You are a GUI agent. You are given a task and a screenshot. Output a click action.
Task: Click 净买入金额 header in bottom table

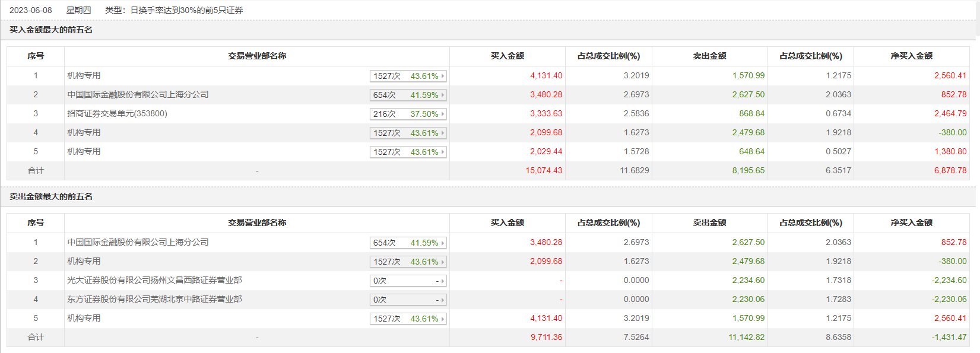(911, 222)
